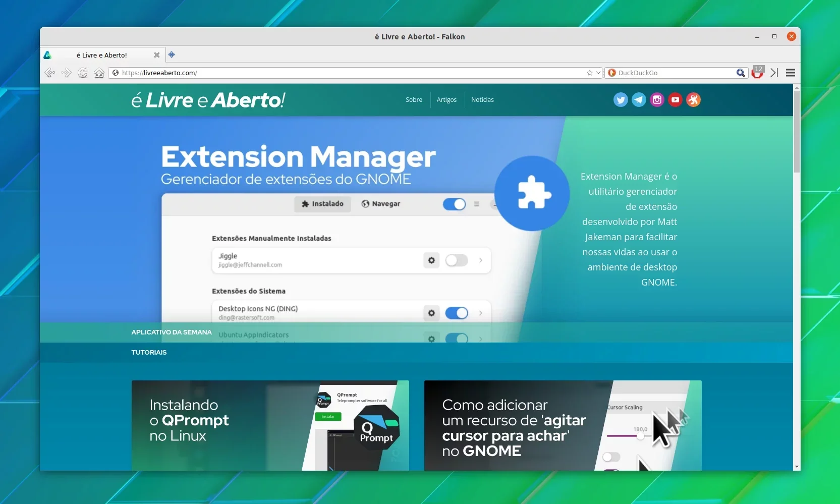
Task: Click the APLICATIVO DA SEMANA label
Action: pos(172,332)
